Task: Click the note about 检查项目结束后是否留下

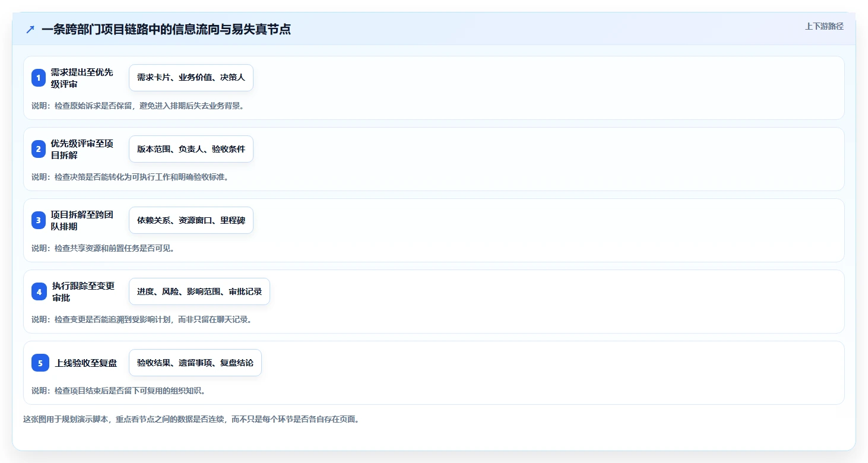Action: [118, 391]
